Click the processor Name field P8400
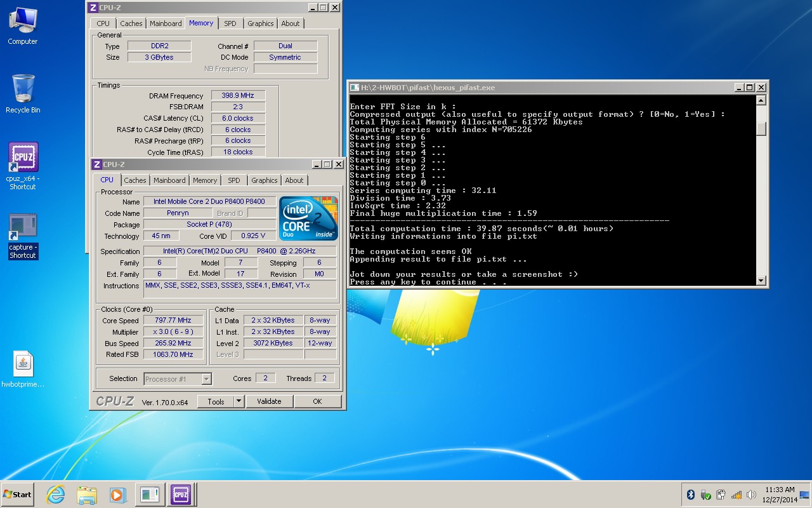The width and height of the screenshot is (812, 508). point(210,202)
